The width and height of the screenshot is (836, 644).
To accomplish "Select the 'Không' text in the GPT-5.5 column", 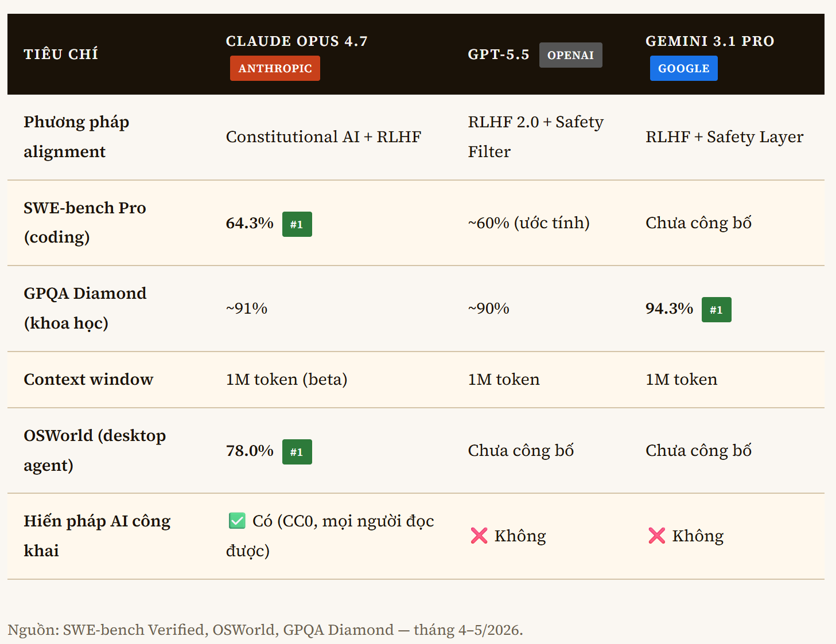I will point(520,536).
